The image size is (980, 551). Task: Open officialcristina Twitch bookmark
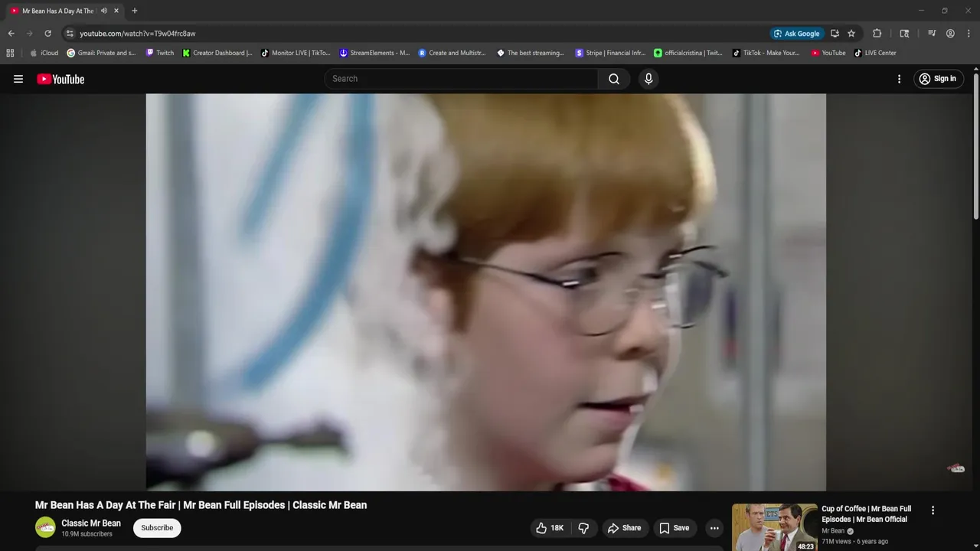pyautogui.click(x=688, y=53)
